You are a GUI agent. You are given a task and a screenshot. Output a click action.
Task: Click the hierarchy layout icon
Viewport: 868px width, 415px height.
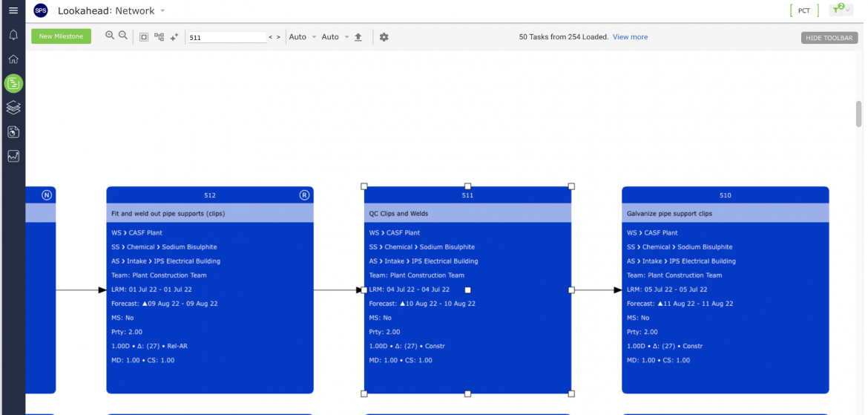(160, 37)
